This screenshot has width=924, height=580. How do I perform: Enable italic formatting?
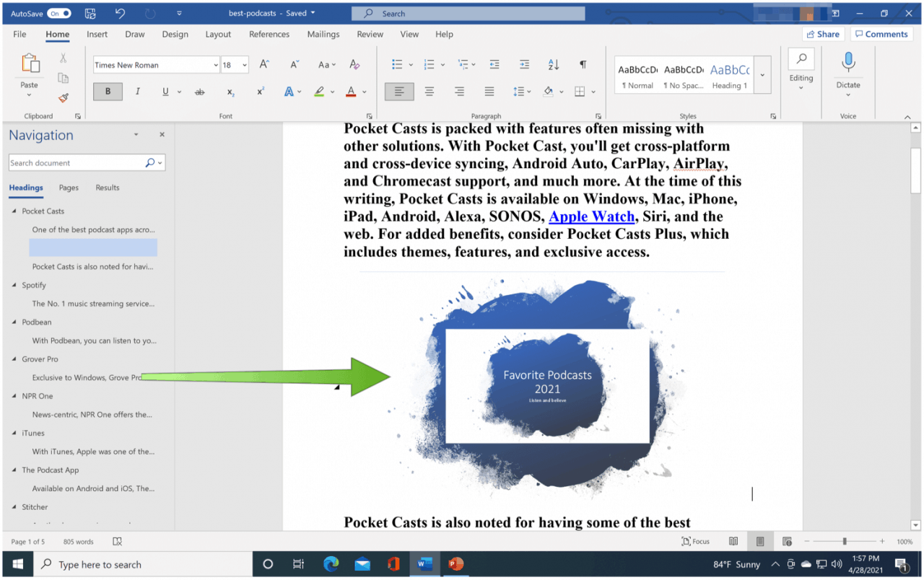137,91
